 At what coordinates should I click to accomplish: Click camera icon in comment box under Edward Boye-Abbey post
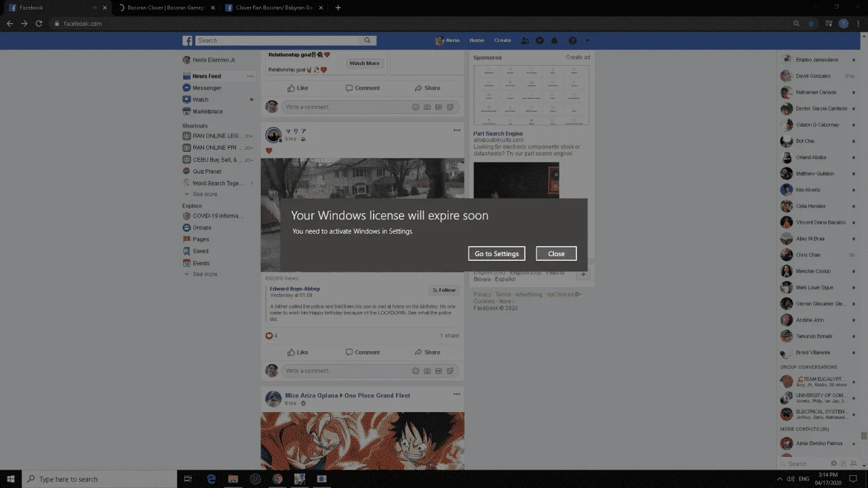427,371
